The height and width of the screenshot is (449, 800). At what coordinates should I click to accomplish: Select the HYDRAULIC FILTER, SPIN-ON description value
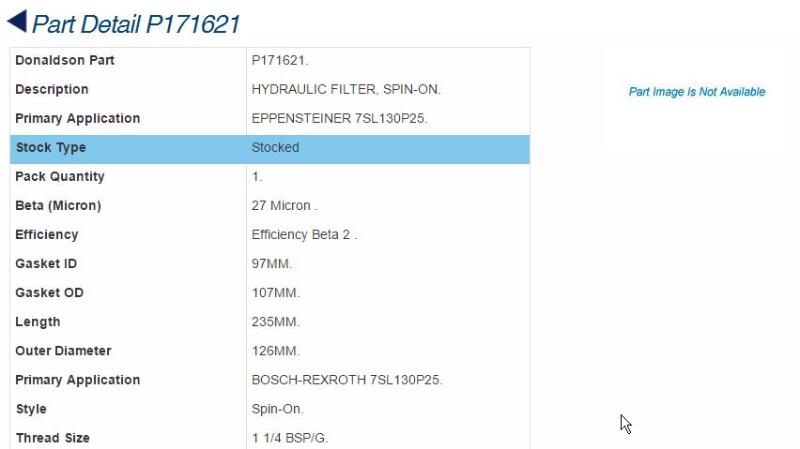point(345,89)
